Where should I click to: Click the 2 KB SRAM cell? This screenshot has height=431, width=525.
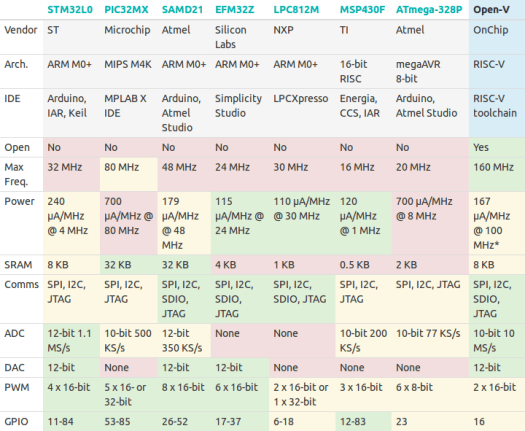[430, 265]
